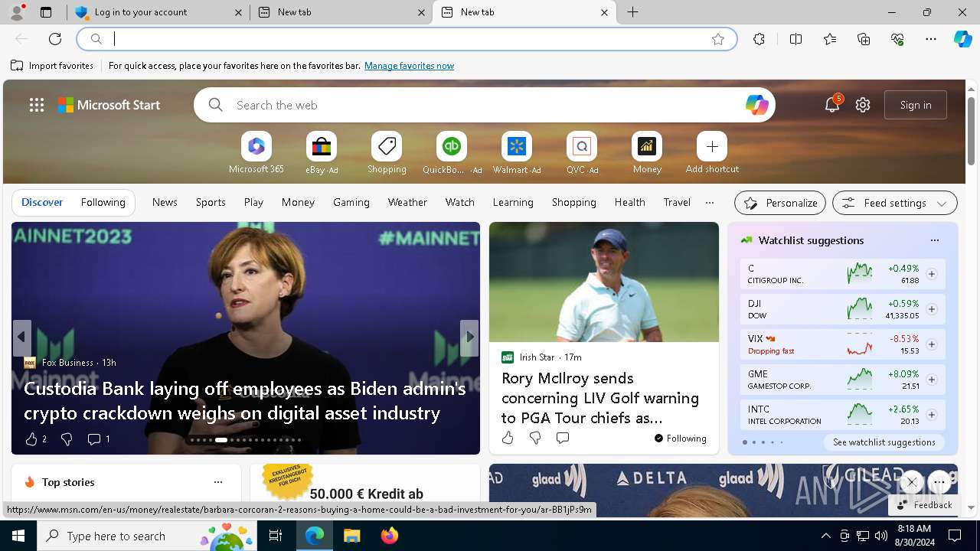The width and height of the screenshot is (980, 551).
Task: Click in the browser address bar
Action: 406,39
